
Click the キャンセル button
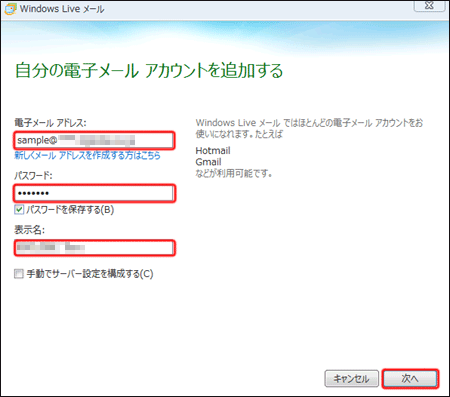tap(351, 378)
